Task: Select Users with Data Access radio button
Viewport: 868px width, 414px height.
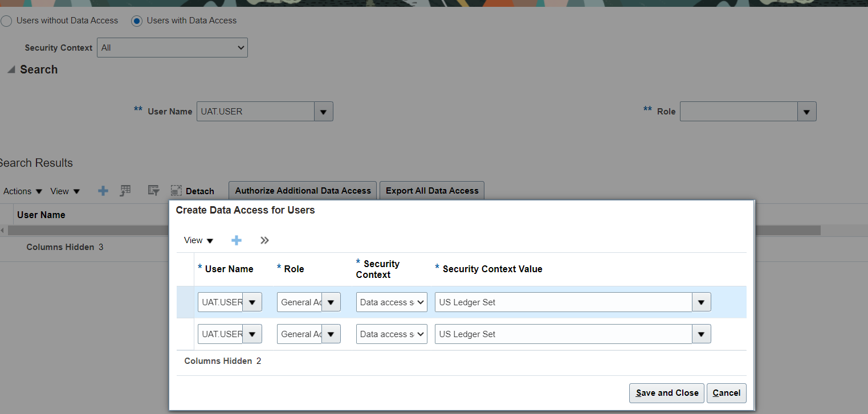Action: coord(137,21)
